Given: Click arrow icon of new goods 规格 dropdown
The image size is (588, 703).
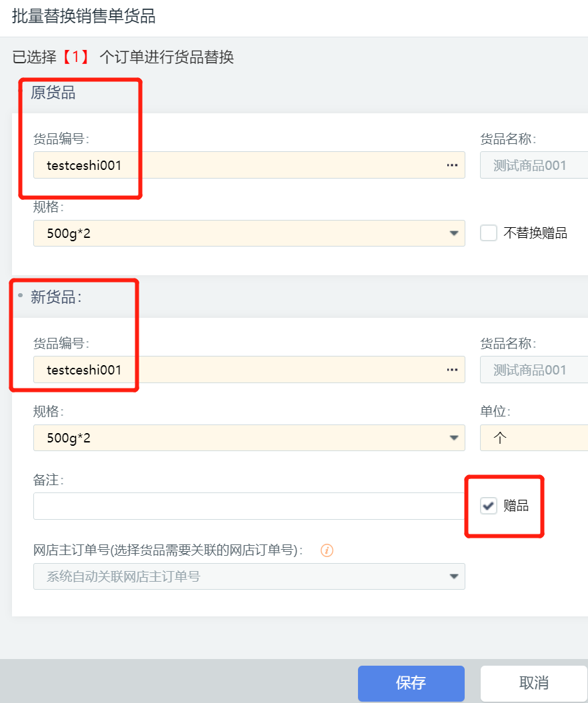Looking at the screenshot, I should pos(454,438).
